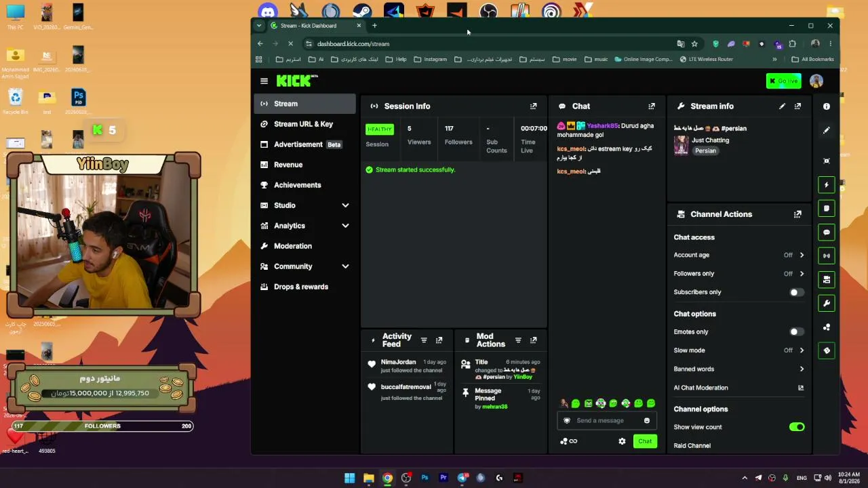Open File Explorer from the taskbar
868x488 pixels.
368,478
